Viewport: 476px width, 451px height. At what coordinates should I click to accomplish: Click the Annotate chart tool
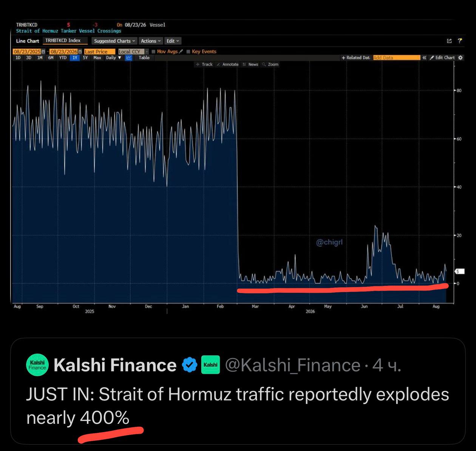click(228, 64)
